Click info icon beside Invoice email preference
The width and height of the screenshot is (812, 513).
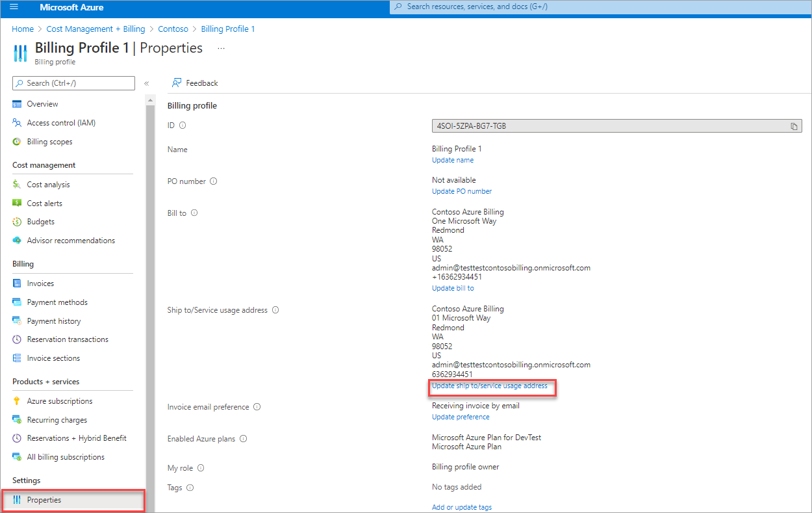[257, 407]
